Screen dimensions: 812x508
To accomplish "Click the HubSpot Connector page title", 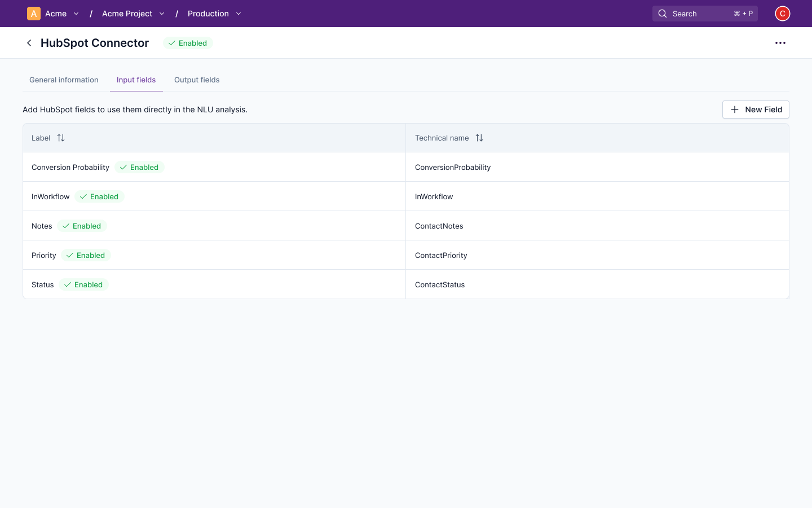I will click(x=95, y=43).
